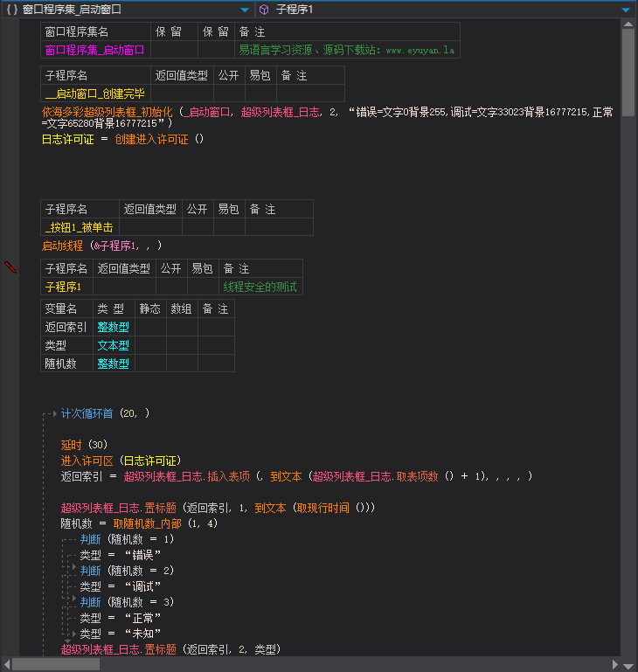The image size is (638, 672).
Task: Click flow arrow beside 判断 (随机数 = 2)
Action: pyautogui.click(x=74, y=570)
